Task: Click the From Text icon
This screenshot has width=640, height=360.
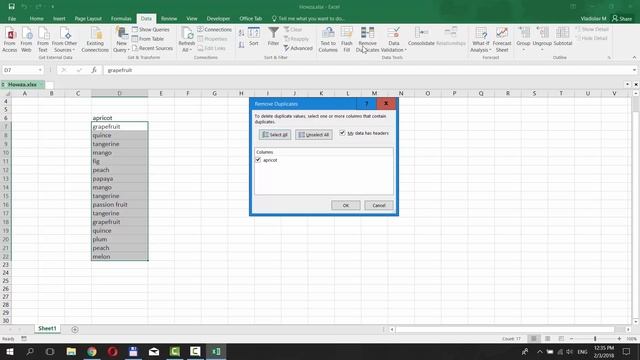Action: [43, 39]
